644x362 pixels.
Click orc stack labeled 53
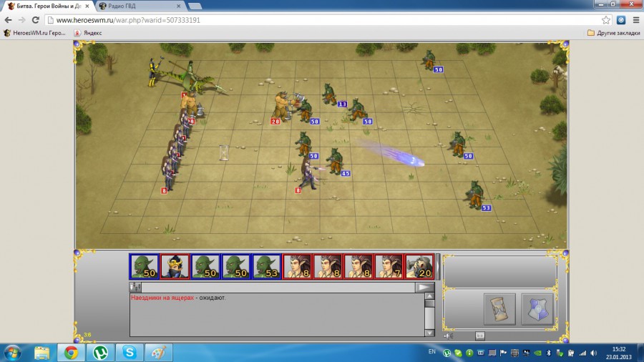click(x=476, y=195)
